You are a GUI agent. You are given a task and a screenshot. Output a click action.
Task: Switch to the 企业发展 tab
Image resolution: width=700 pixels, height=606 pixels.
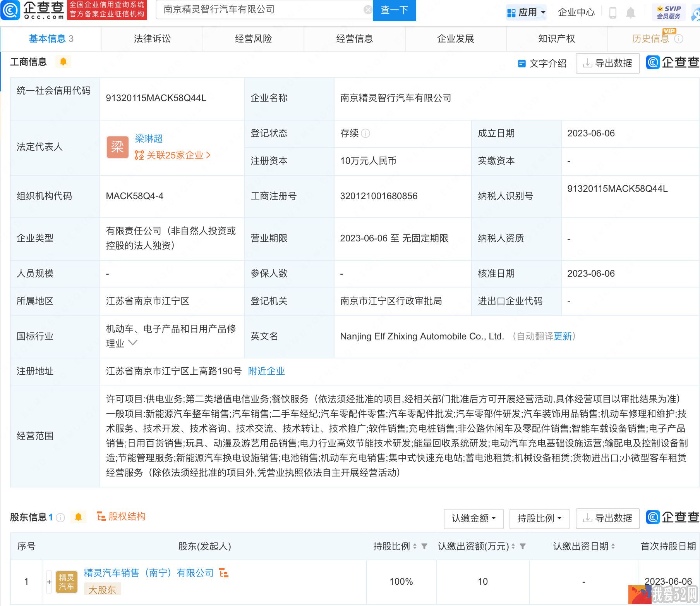click(x=456, y=39)
